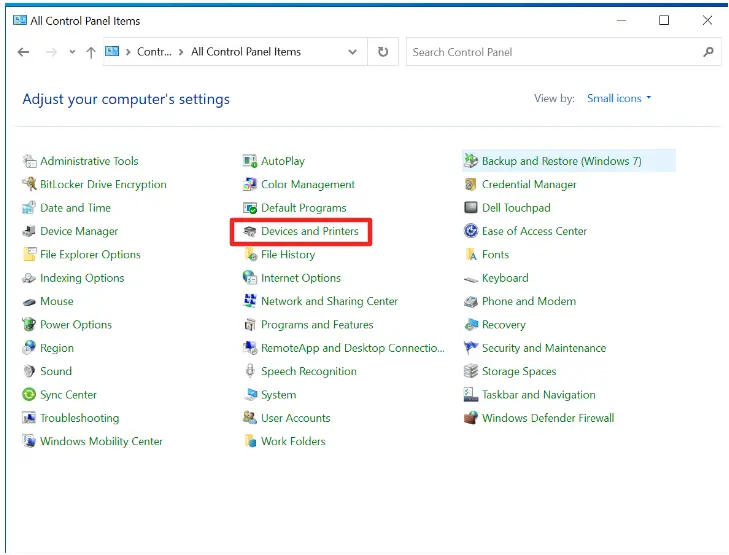This screenshot has width=729, height=555.
Task: Click the search magnifier icon
Action: point(708,52)
